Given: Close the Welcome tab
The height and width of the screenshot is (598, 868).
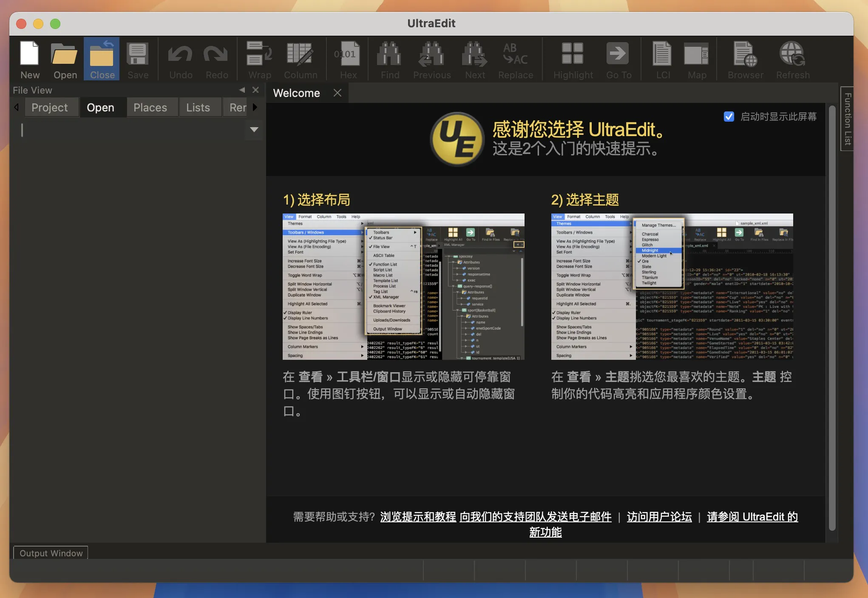Looking at the screenshot, I should (338, 93).
